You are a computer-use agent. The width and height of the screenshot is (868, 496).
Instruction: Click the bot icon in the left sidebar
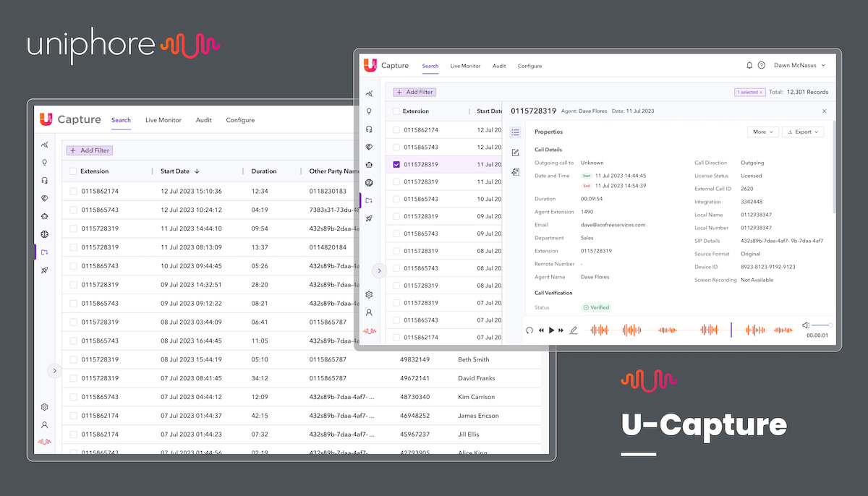(x=369, y=164)
